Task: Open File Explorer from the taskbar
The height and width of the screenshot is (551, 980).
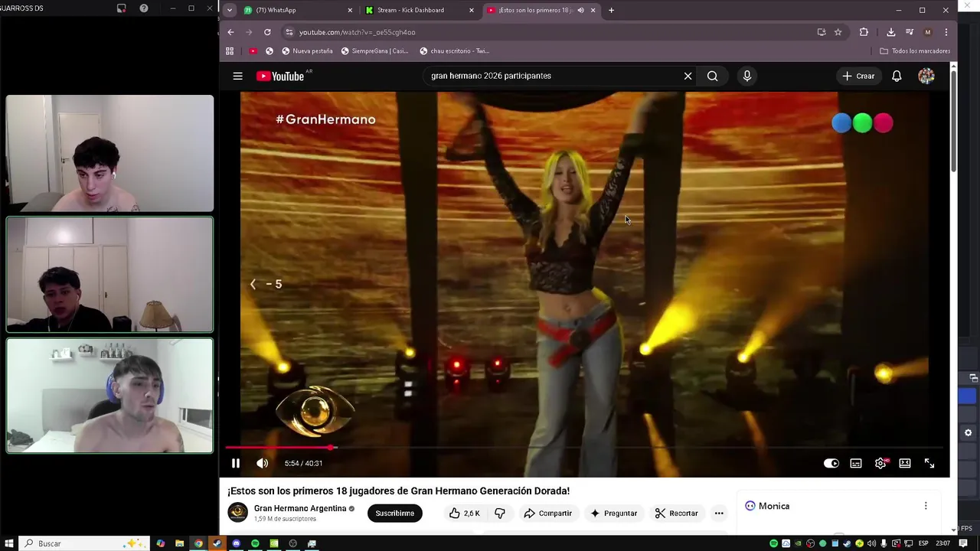Action: [x=180, y=543]
